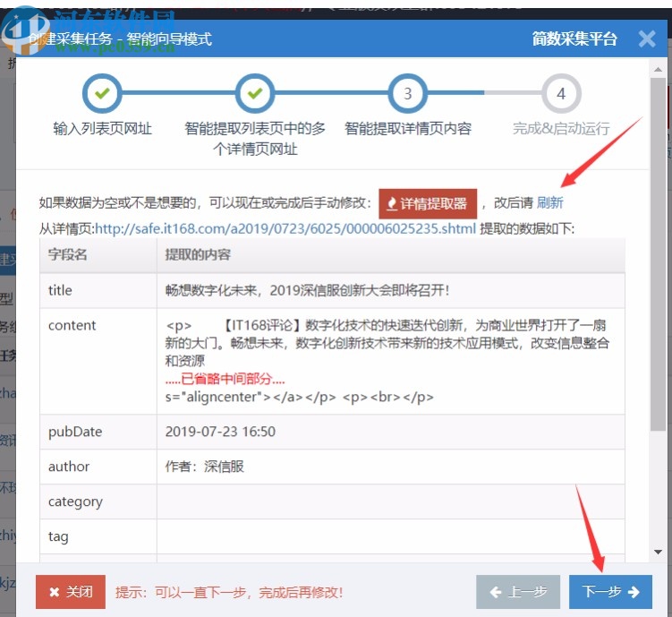672x617 pixels.
Task: Click the red hint 提示：可以一直下一步
Action: pos(229,592)
